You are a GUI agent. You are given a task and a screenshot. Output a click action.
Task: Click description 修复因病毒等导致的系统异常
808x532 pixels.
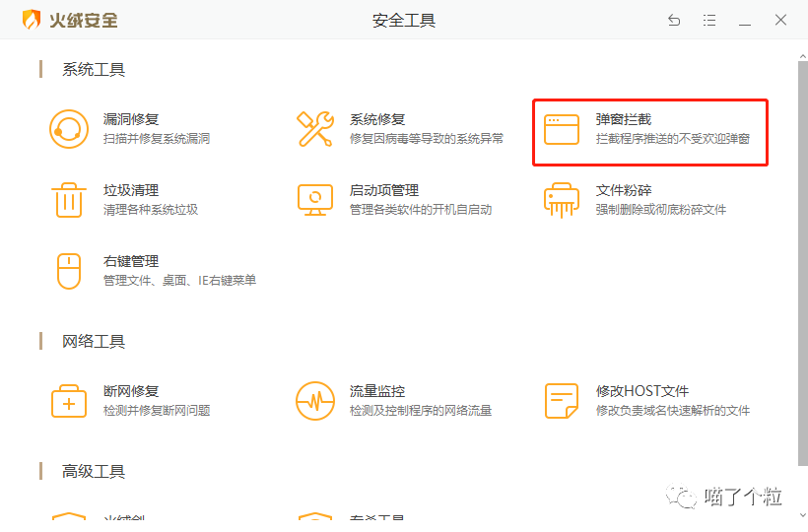click(427, 139)
